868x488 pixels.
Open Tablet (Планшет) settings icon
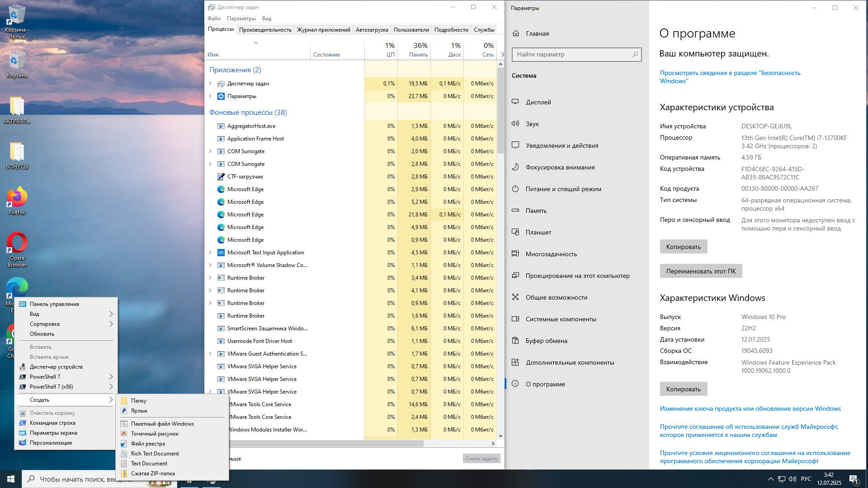point(515,232)
